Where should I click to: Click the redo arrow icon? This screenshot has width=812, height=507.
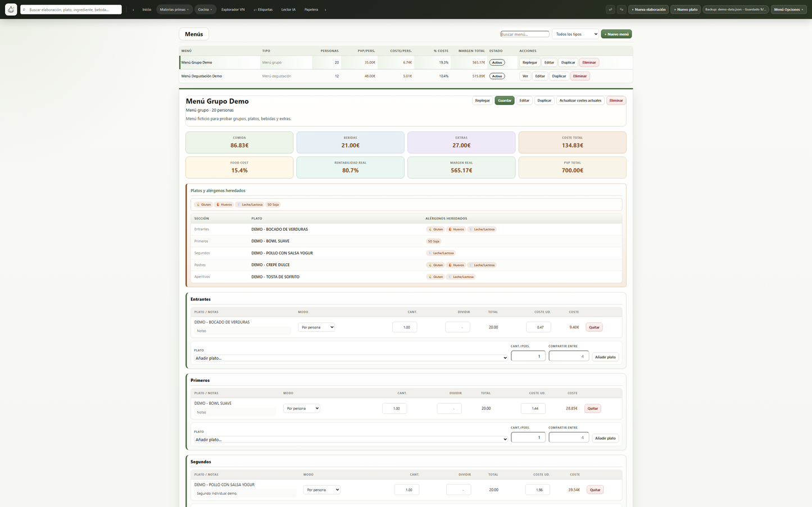(622, 10)
